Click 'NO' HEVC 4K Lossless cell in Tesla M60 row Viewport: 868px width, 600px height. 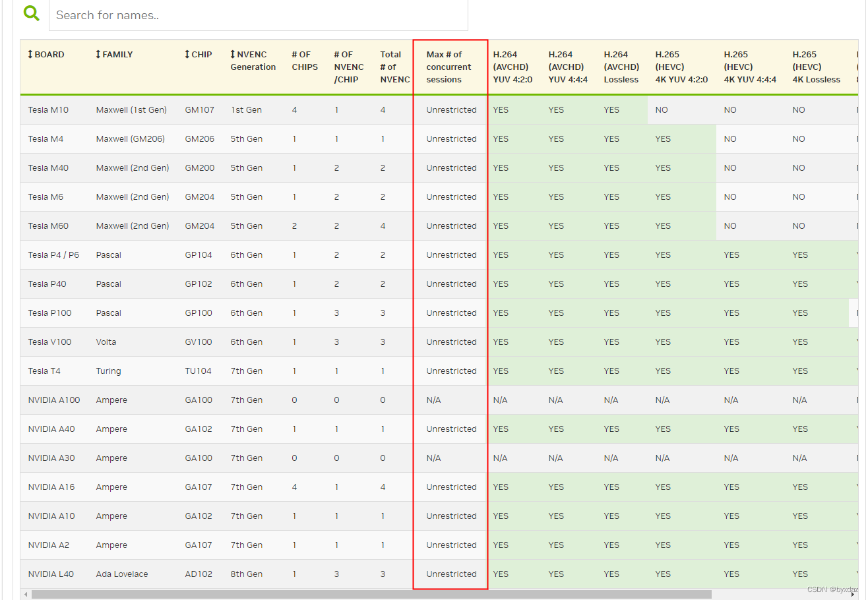(x=799, y=226)
